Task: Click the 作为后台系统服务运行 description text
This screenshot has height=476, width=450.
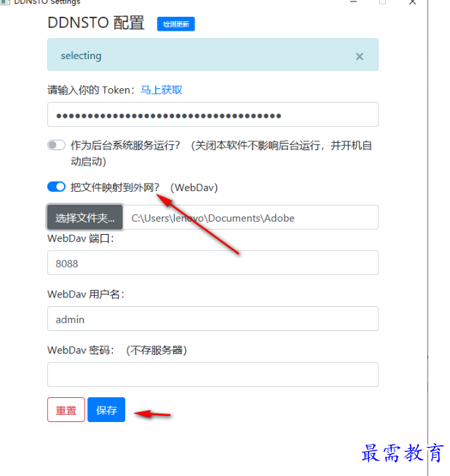Action: (221, 153)
